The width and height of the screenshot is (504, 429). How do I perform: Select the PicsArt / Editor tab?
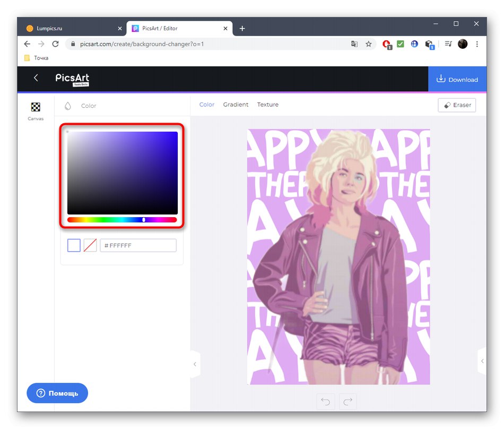coord(179,29)
